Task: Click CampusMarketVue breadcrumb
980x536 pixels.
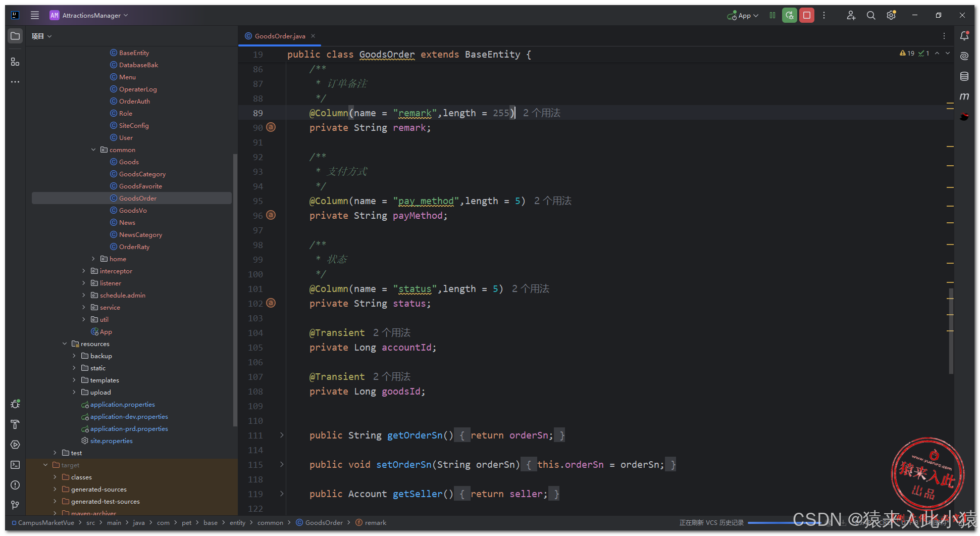Action: tap(46, 522)
